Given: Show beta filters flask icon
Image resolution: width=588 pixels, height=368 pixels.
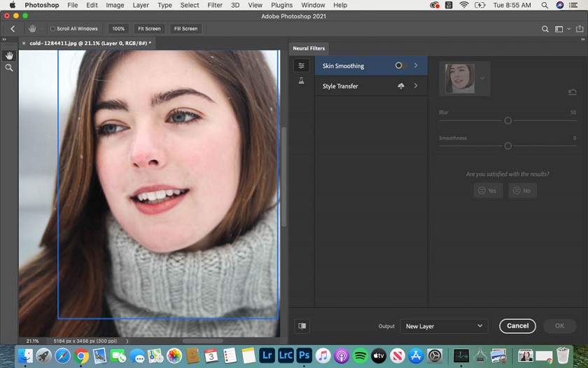Looking at the screenshot, I should pos(301,81).
